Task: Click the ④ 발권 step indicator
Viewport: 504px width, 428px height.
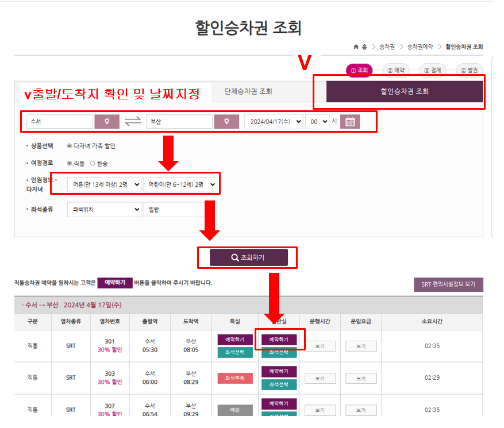Action: click(x=471, y=69)
